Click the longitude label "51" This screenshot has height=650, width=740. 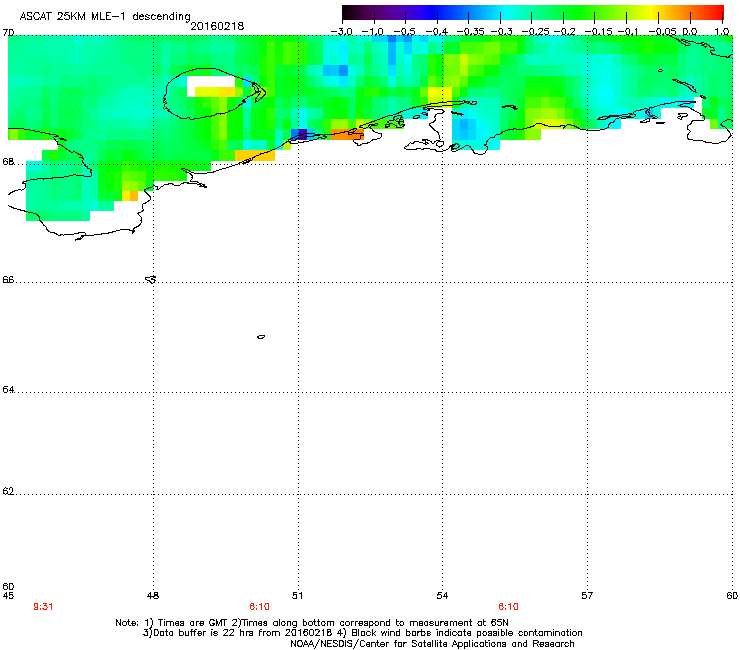point(297,596)
